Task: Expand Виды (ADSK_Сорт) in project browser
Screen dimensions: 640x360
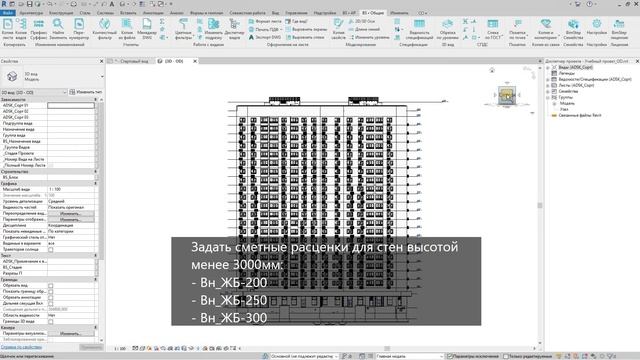Action: tap(548, 67)
